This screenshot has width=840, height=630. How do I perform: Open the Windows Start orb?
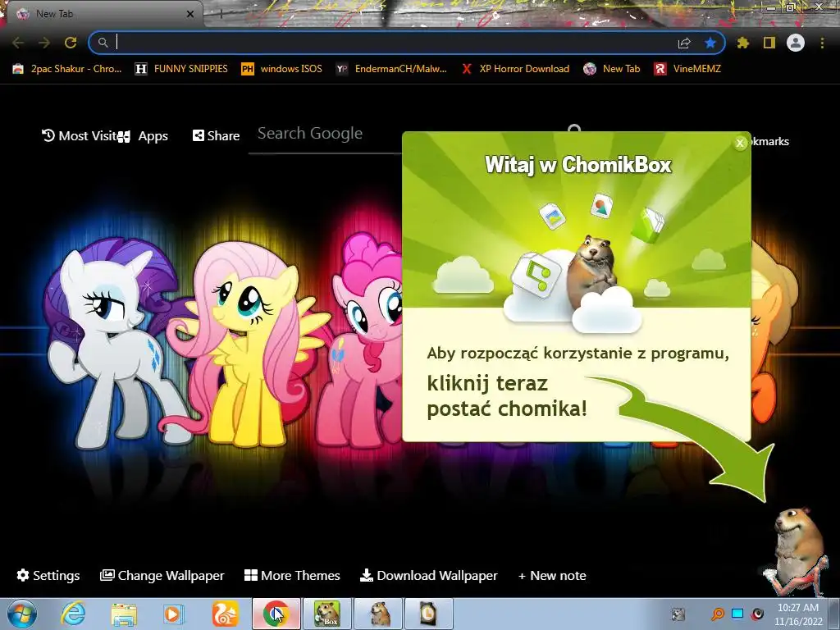(22, 614)
